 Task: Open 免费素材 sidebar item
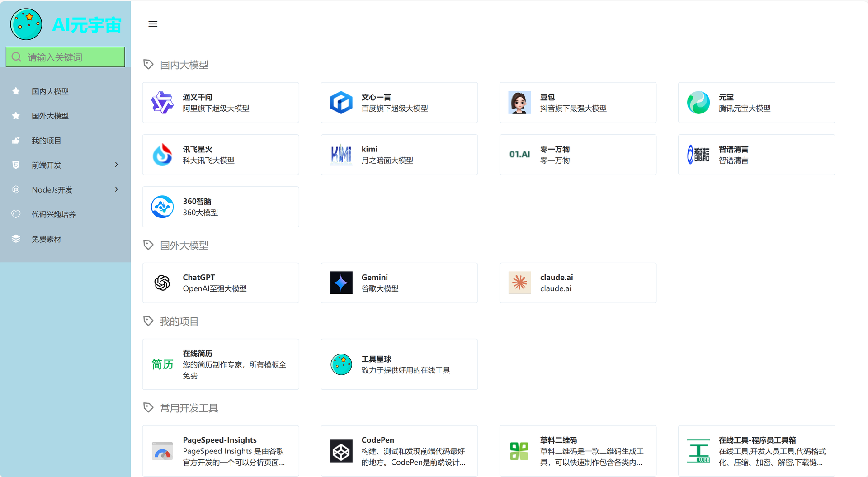coord(46,239)
